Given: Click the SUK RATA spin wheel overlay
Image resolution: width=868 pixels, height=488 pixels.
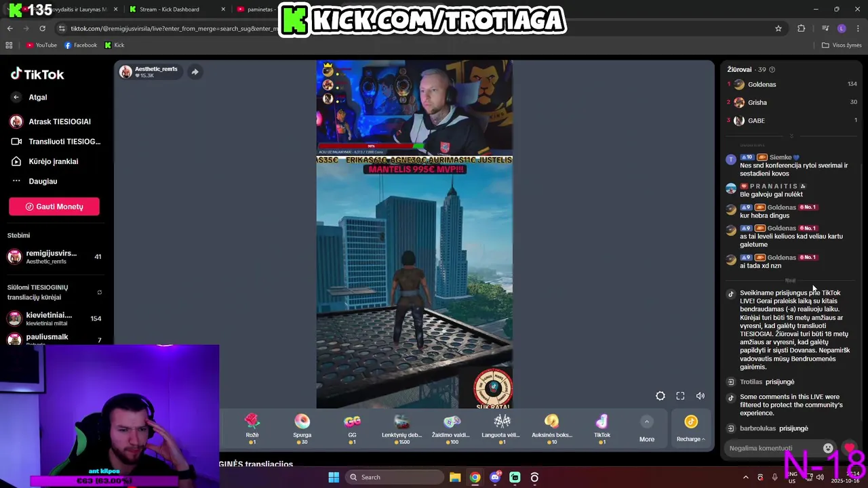Looking at the screenshot, I should coord(493,389).
